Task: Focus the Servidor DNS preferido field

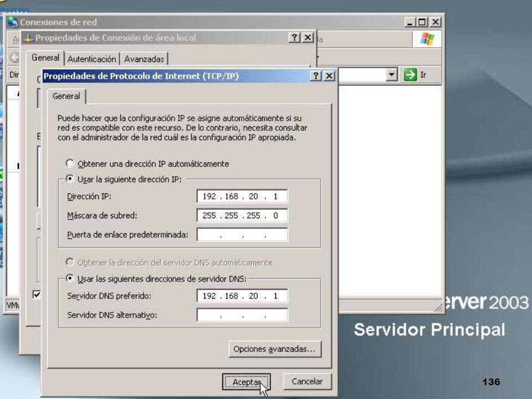Action: click(242, 296)
